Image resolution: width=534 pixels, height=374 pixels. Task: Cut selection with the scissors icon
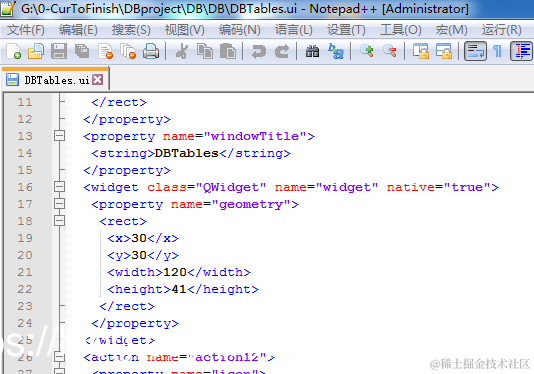pos(182,51)
